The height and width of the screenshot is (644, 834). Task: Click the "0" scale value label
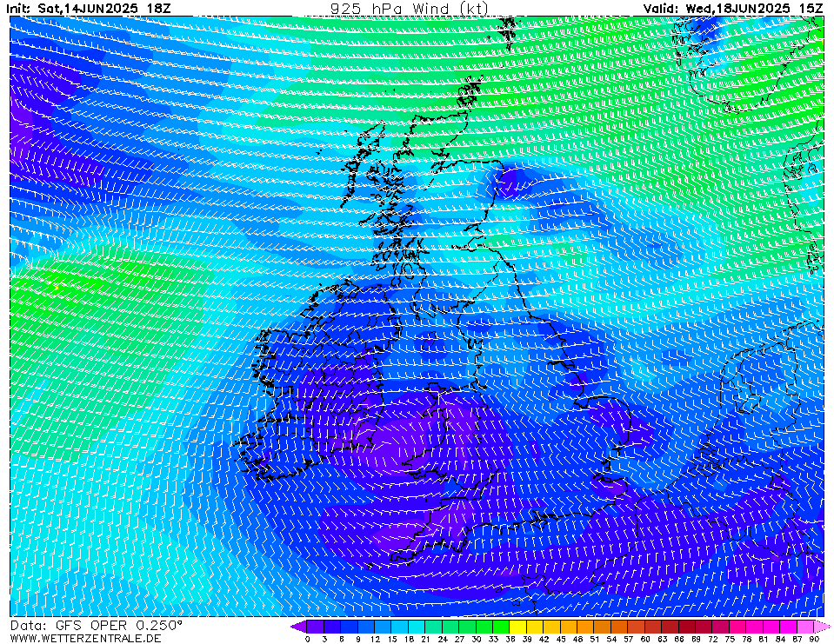point(308,639)
